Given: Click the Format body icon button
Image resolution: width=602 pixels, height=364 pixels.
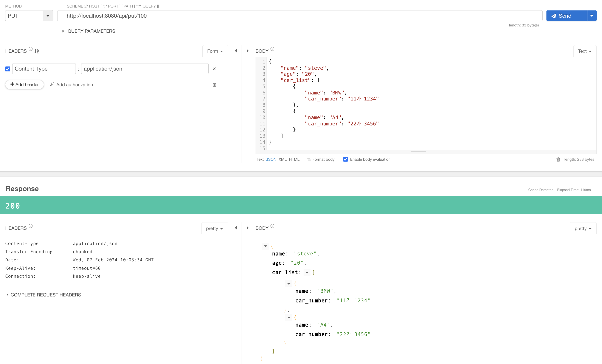Looking at the screenshot, I should 309,159.
